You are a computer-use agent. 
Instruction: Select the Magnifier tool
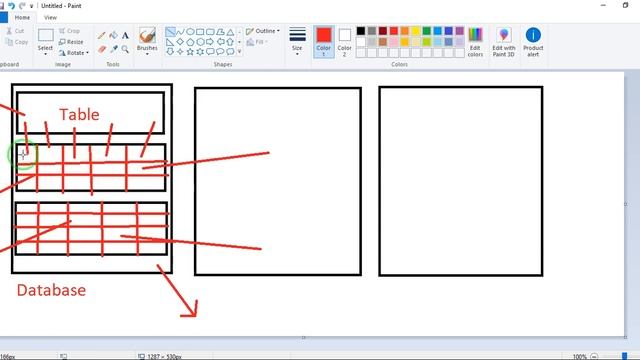125,49
